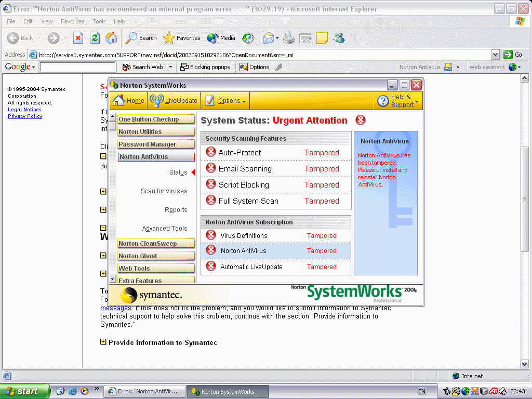Open the IE Search magnifier
The image size is (532, 399).
pyautogui.click(x=131, y=38)
